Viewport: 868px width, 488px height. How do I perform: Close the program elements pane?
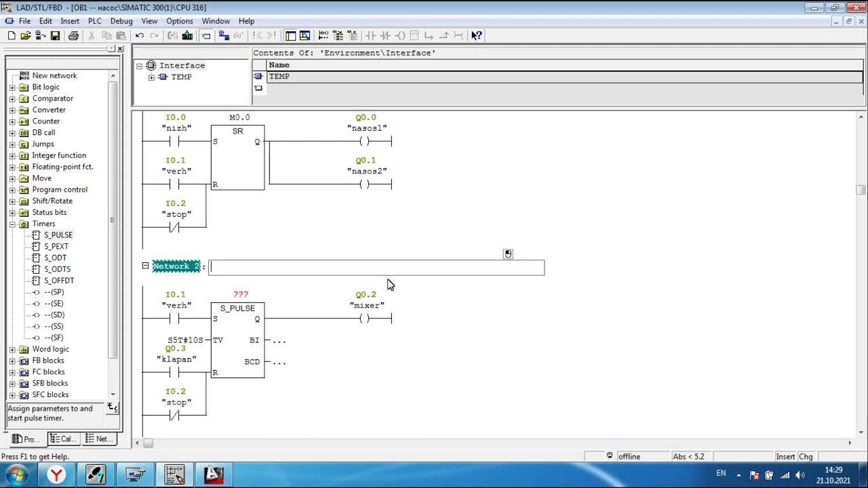(x=120, y=49)
